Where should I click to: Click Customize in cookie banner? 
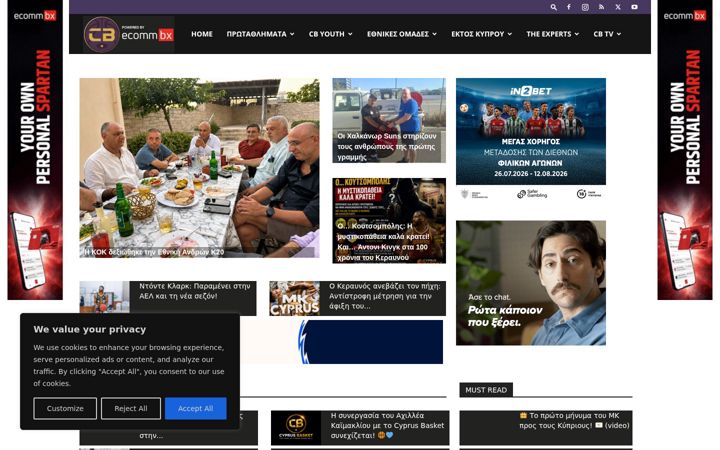[x=65, y=408]
